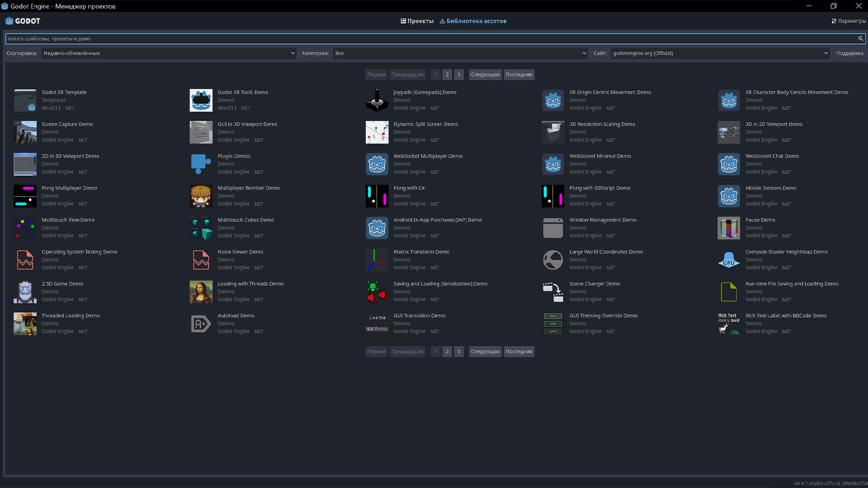Open the Pong with C# icon
868x488 pixels.
click(377, 196)
